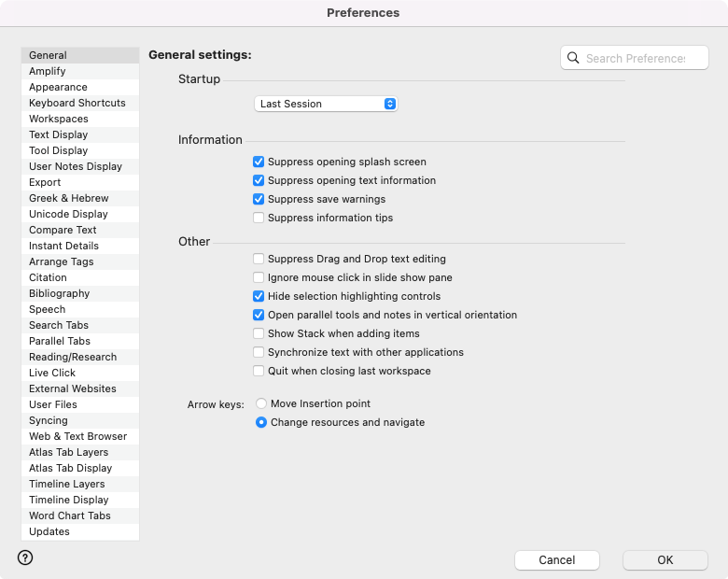
Task: Toggle Hide selection highlighting controls
Action: click(259, 296)
